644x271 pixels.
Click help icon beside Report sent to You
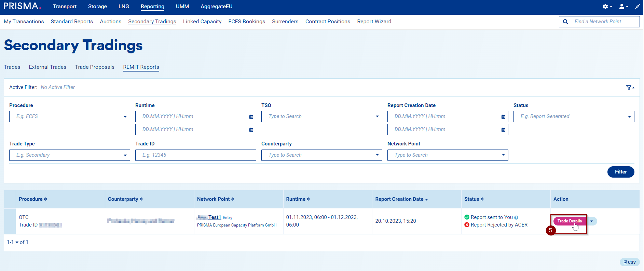(x=516, y=218)
